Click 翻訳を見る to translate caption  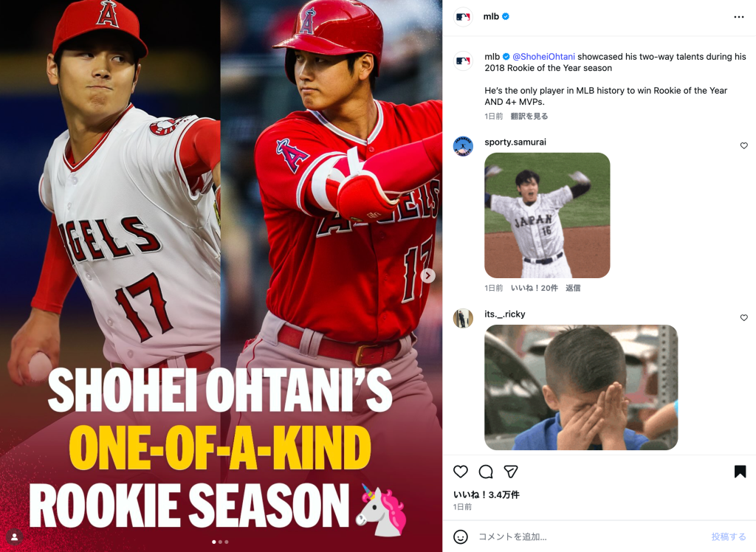529,116
